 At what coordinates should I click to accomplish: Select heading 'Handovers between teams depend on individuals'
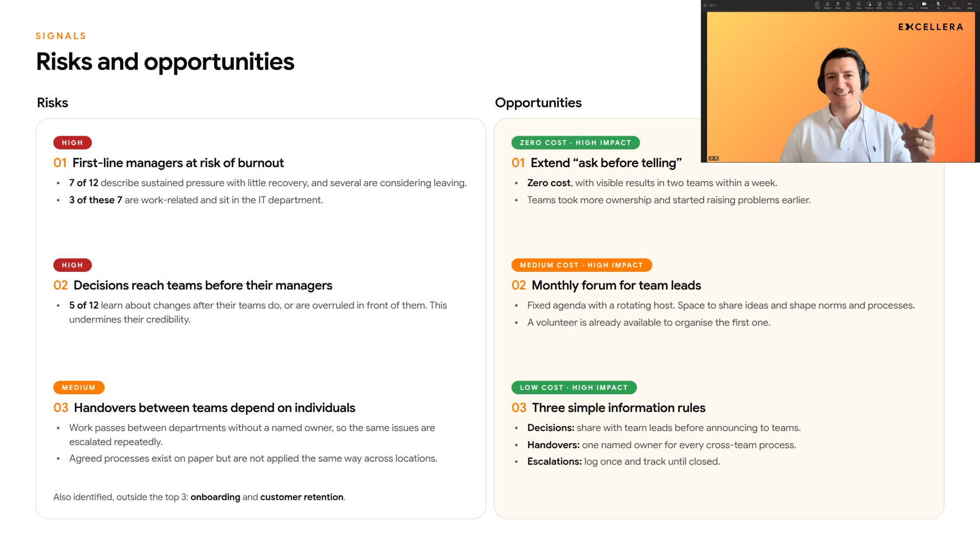[x=215, y=408]
